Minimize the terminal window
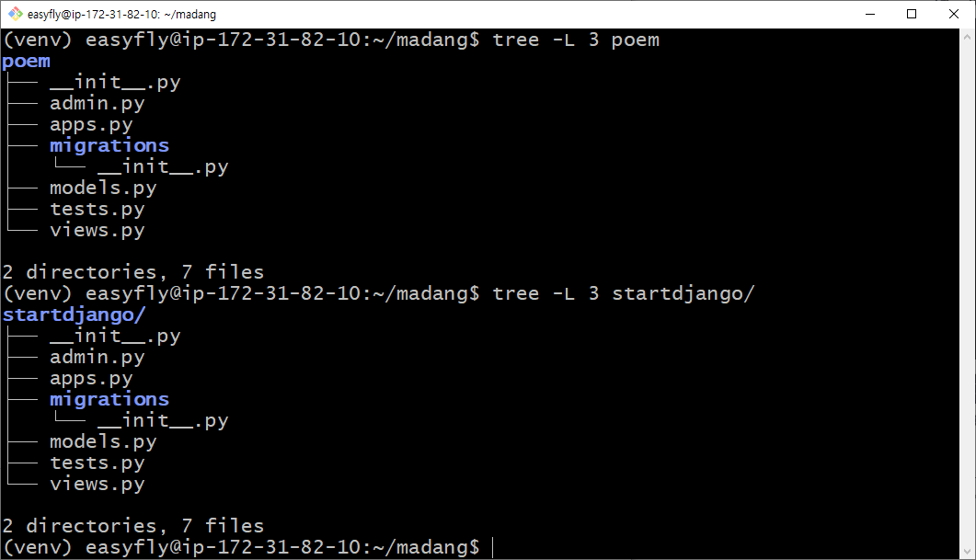 tap(870, 14)
